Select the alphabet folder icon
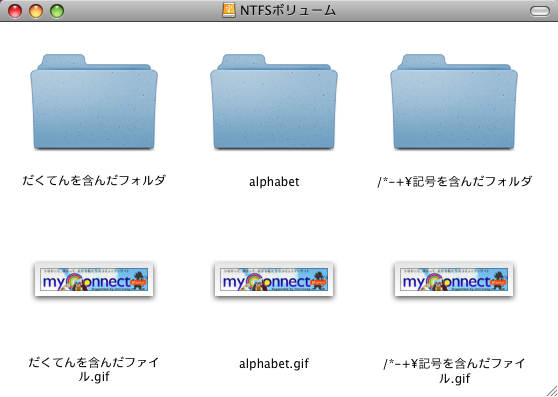The image size is (558, 397). 274,102
